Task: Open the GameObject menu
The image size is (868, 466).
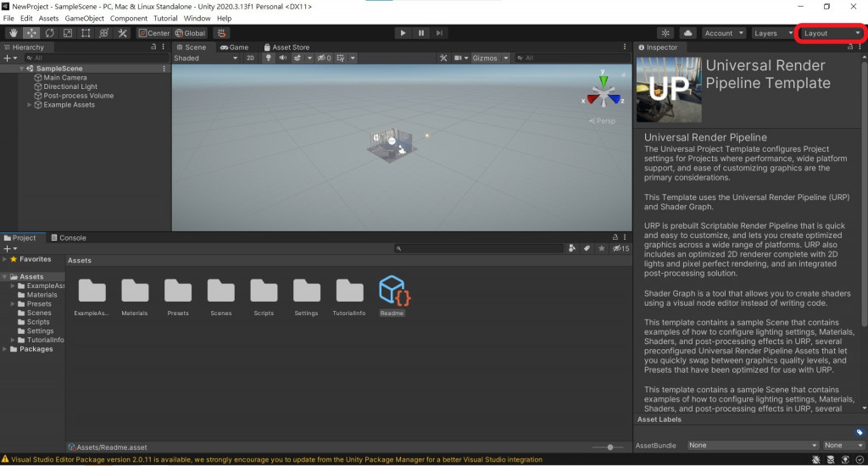Action: 84,19
